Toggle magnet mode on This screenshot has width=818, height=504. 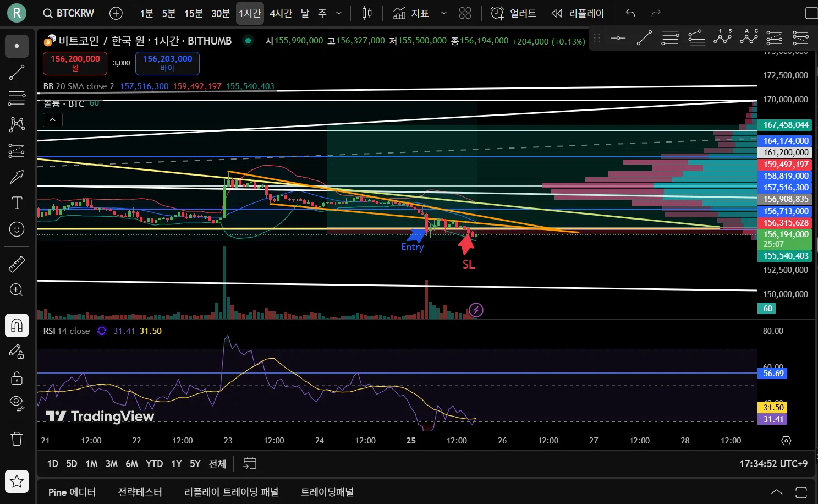17,325
